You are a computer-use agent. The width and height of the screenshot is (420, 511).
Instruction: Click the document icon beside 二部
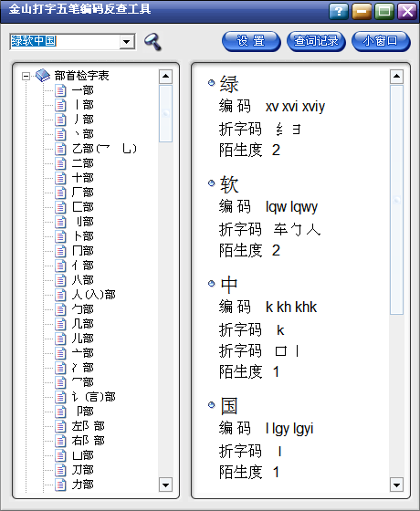[60, 163]
